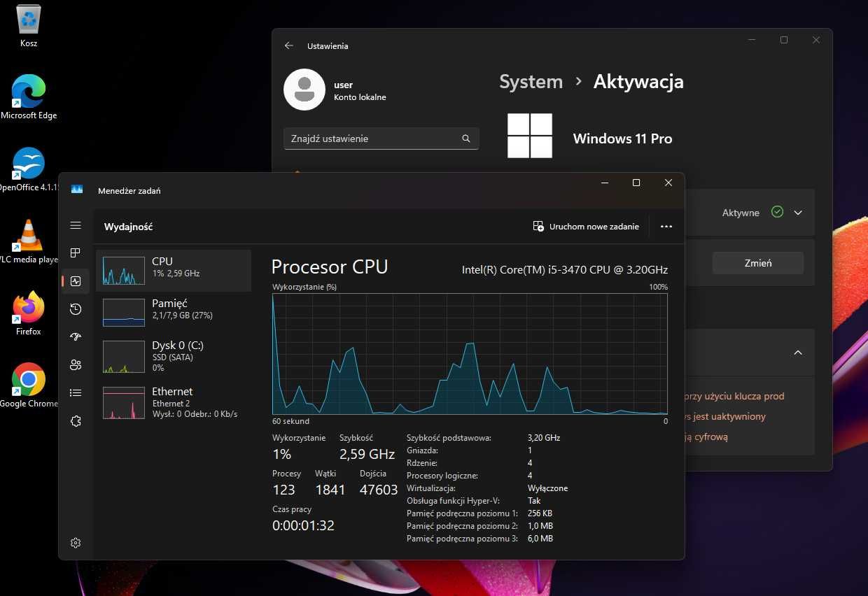Click the Windows 11 Pro edition text
Image resolution: width=868 pixels, height=596 pixels.
click(x=622, y=139)
